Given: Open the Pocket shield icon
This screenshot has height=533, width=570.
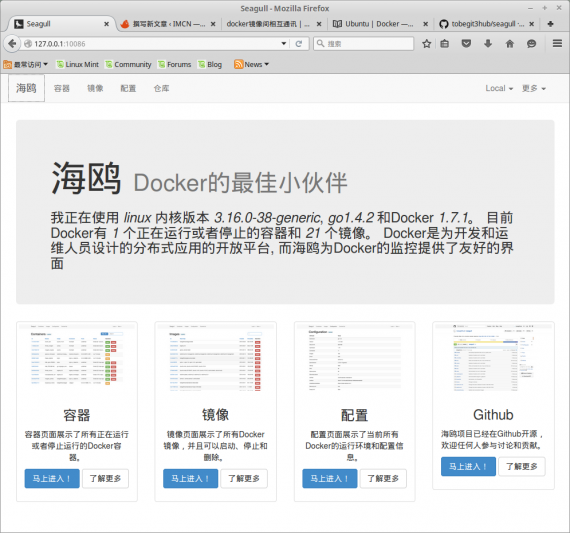Looking at the screenshot, I should tap(466, 44).
